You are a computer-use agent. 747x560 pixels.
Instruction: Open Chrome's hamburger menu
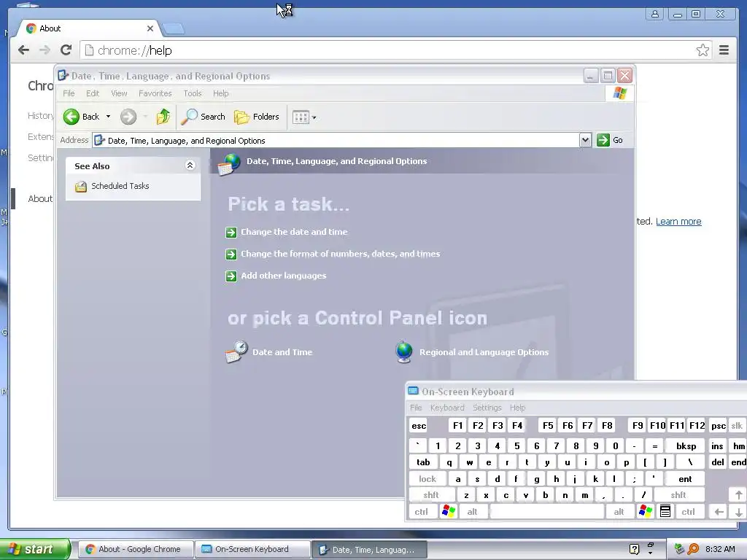(x=724, y=50)
